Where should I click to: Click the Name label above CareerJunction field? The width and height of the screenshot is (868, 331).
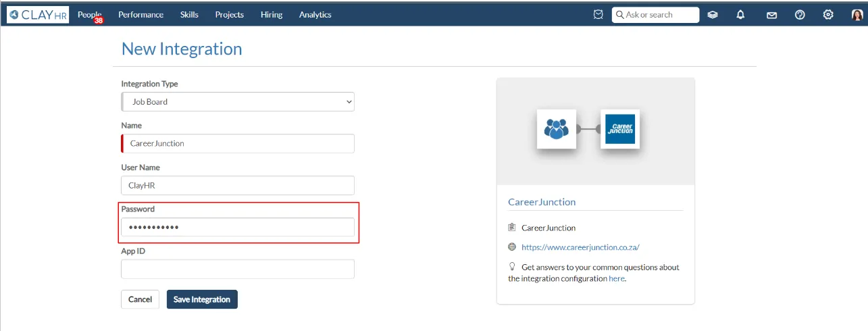[x=131, y=126]
